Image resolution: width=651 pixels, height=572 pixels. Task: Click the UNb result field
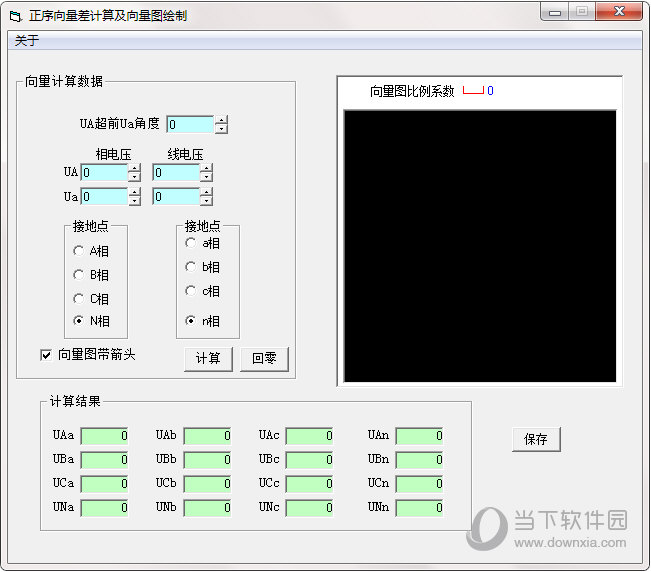click(207, 508)
